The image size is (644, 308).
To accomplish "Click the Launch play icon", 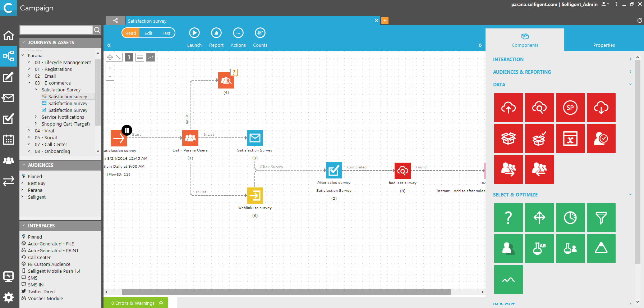I will pos(194,33).
